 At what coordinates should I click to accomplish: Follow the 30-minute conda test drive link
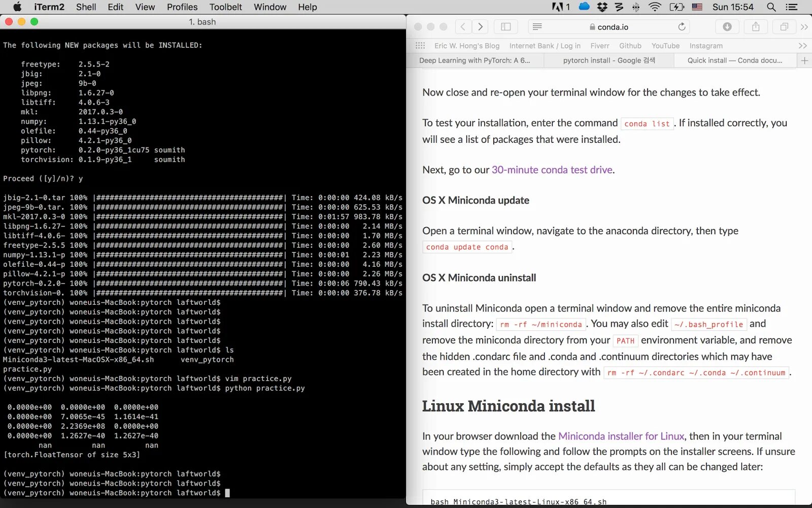(x=552, y=170)
